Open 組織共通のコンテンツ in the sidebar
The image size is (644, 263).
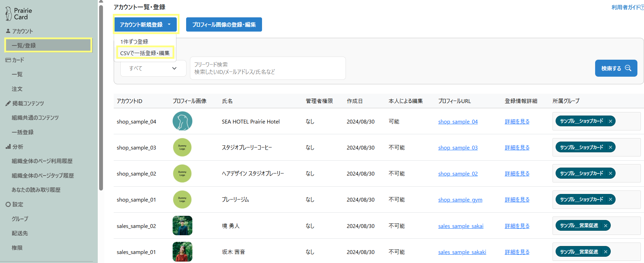point(35,118)
